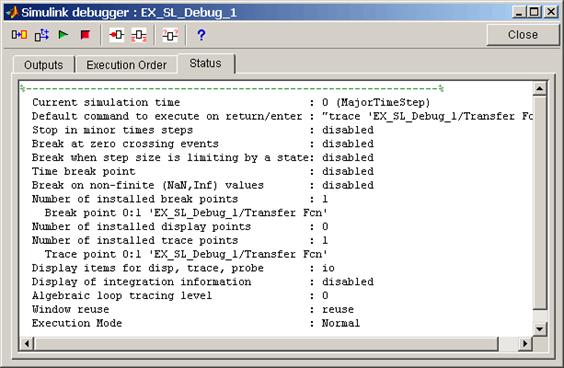The height and width of the screenshot is (368, 564).
Task: Click 'Trace point 0:1' Transfer Fcn entry
Action: 186,254
